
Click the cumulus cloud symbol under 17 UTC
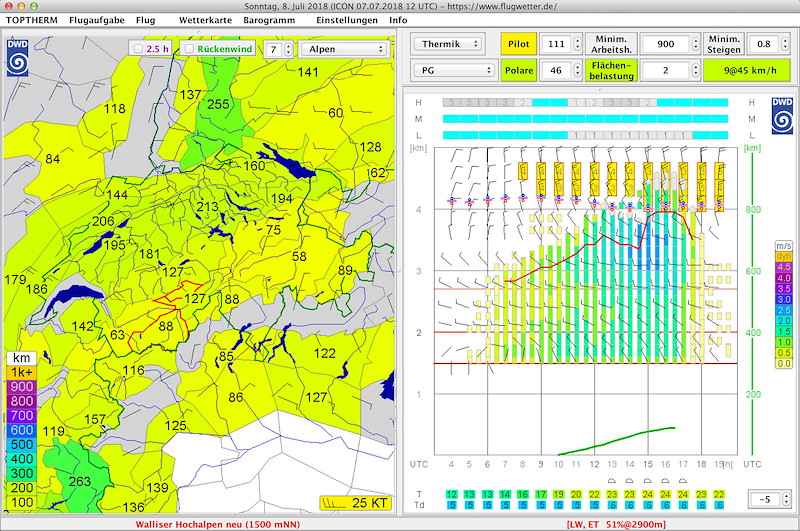pyautogui.click(x=683, y=481)
